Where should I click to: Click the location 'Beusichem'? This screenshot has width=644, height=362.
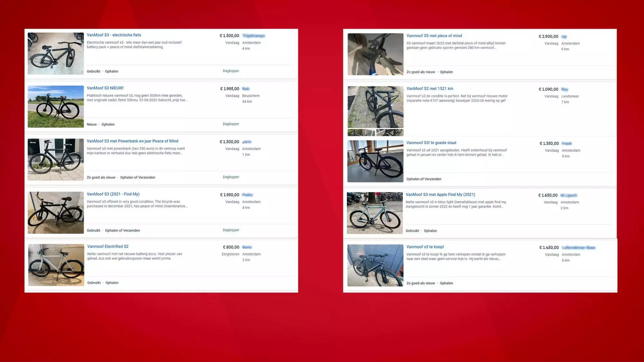(251, 96)
